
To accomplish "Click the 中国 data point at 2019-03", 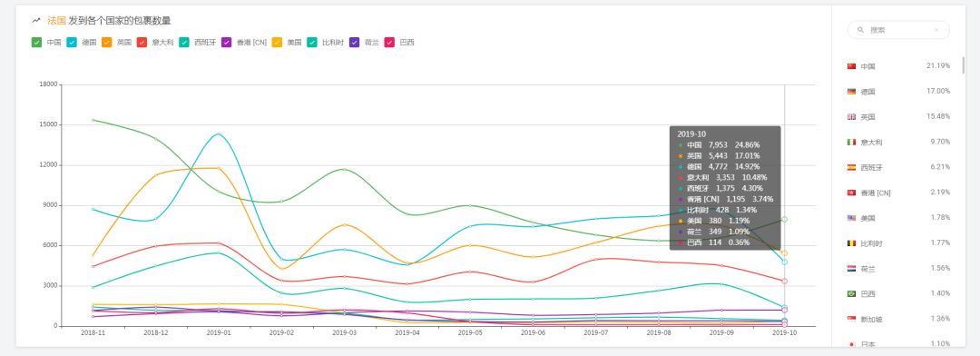I will 344,170.
